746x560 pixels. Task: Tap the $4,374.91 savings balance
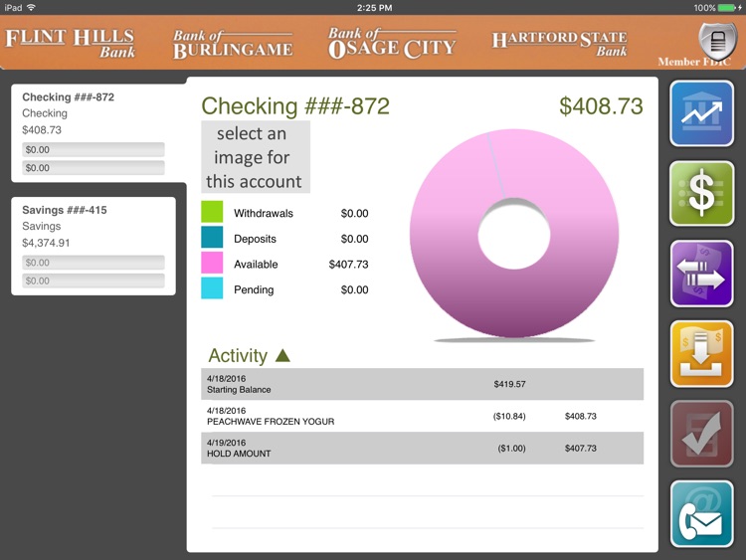coord(46,243)
